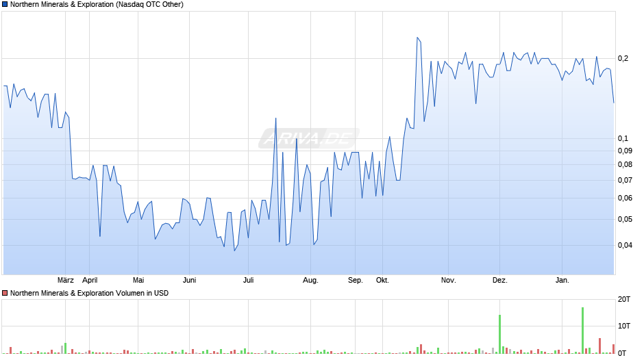Click the 'April' axis label
644x360 pixels.
tap(90, 281)
